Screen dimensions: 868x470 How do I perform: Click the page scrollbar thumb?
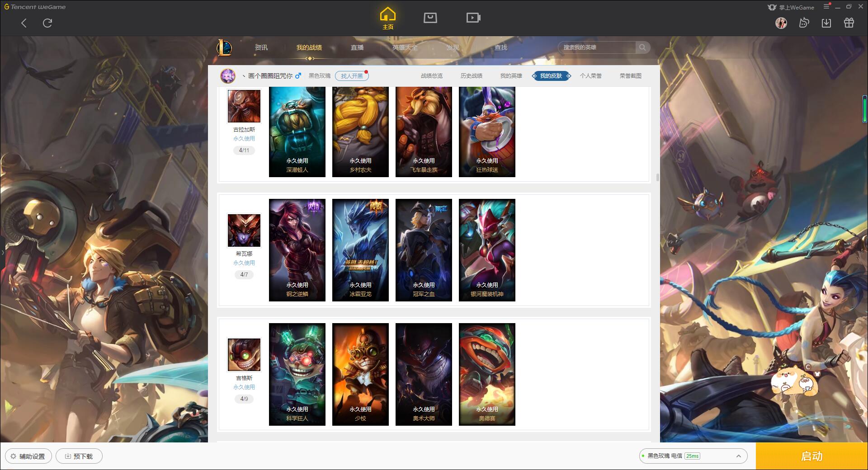657,177
